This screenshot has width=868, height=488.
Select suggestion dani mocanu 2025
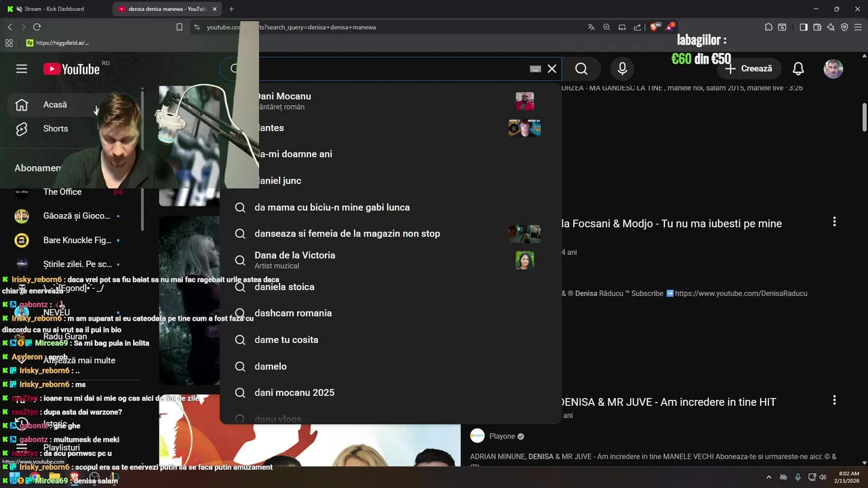(x=391, y=392)
